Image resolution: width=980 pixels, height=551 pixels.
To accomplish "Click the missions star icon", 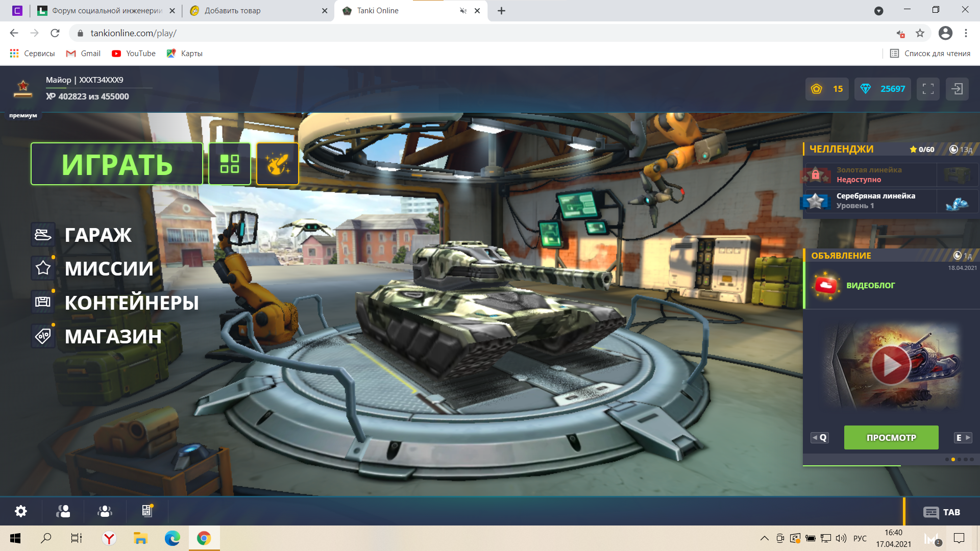I will click(43, 268).
